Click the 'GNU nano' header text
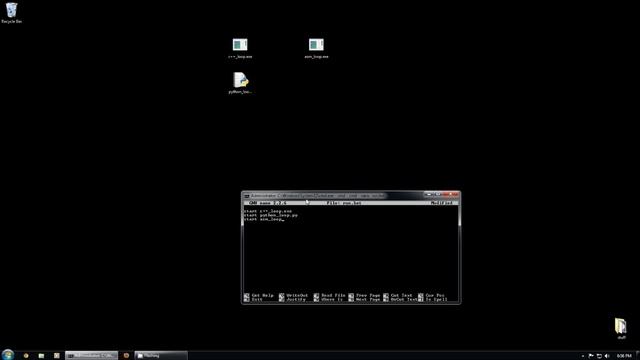The width and height of the screenshot is (640, 360). pos(267,203)
